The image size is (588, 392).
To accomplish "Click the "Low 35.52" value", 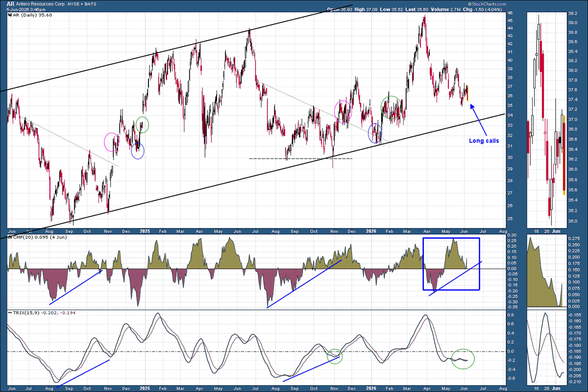I will [x=392, y=9].
